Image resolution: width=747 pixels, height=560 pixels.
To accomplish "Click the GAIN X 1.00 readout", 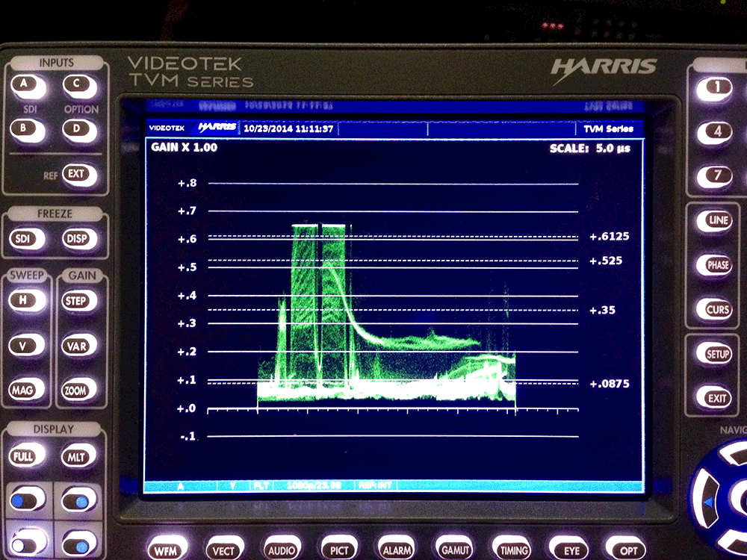I will [x=185, y=147].
